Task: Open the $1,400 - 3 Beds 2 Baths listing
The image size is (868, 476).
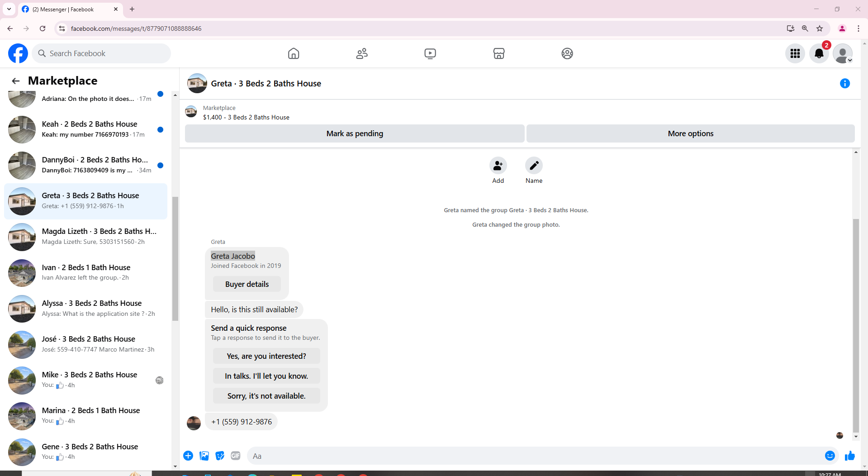Action: 246,117
